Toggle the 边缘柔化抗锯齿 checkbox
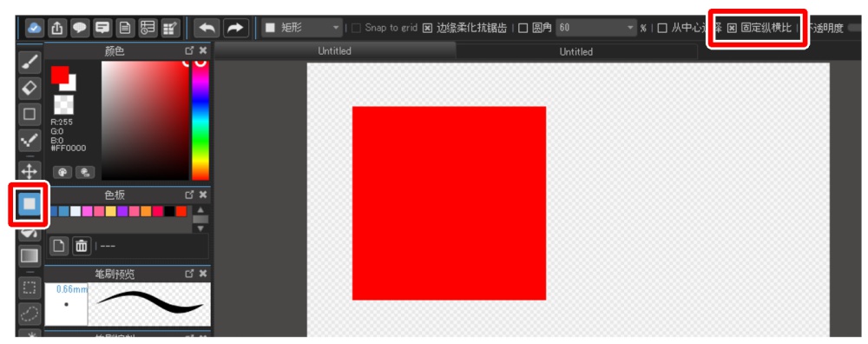Screen dimensions: 868x344 coord(427,29)
